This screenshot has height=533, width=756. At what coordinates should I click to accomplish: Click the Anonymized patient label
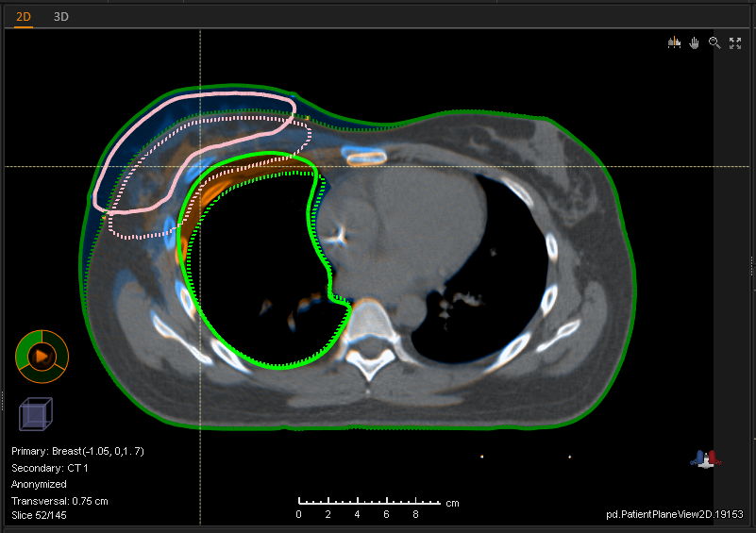click(39, 484)
